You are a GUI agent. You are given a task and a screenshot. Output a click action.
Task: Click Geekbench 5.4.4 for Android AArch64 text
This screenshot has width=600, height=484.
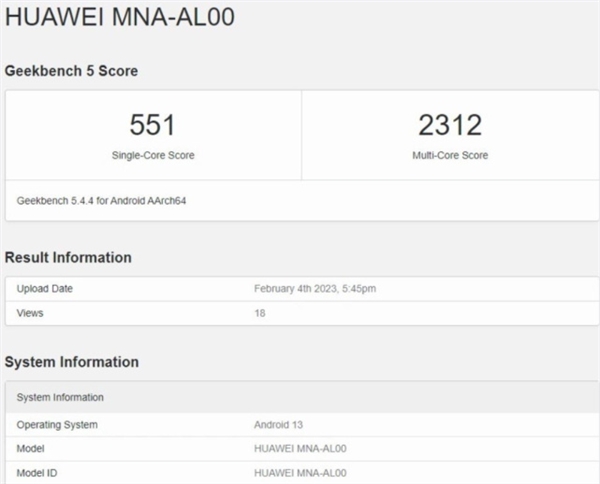[102, 201]
